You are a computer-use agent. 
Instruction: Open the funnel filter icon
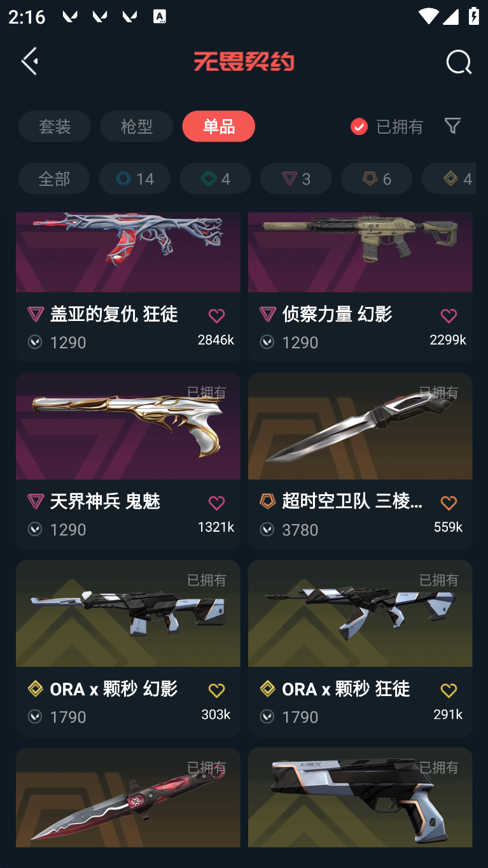point(452,125)
